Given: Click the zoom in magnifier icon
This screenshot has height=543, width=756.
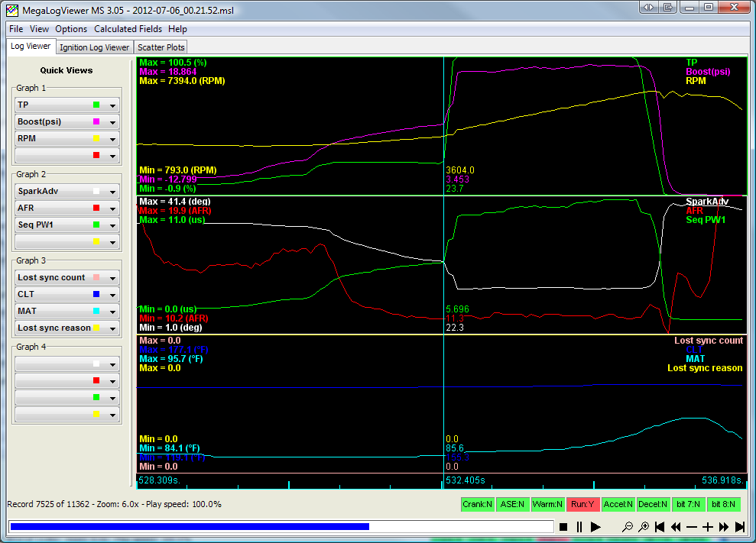Looking at the screenshot, I should click(644, 527).
